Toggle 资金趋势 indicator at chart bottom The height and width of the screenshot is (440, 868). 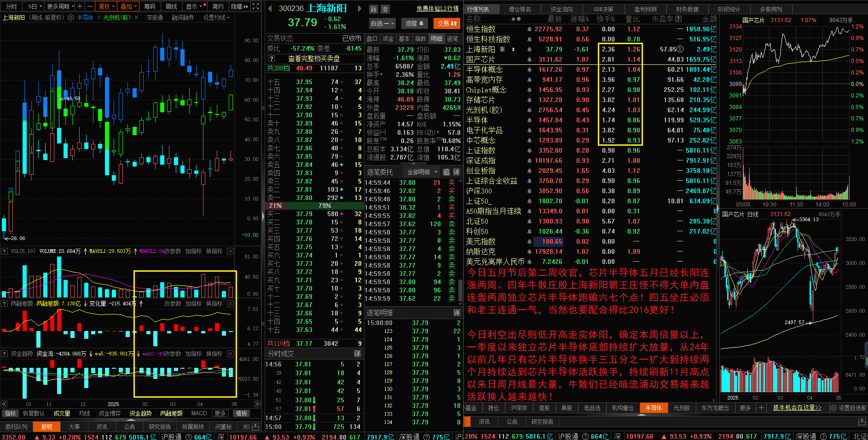(x=140, y=413)
